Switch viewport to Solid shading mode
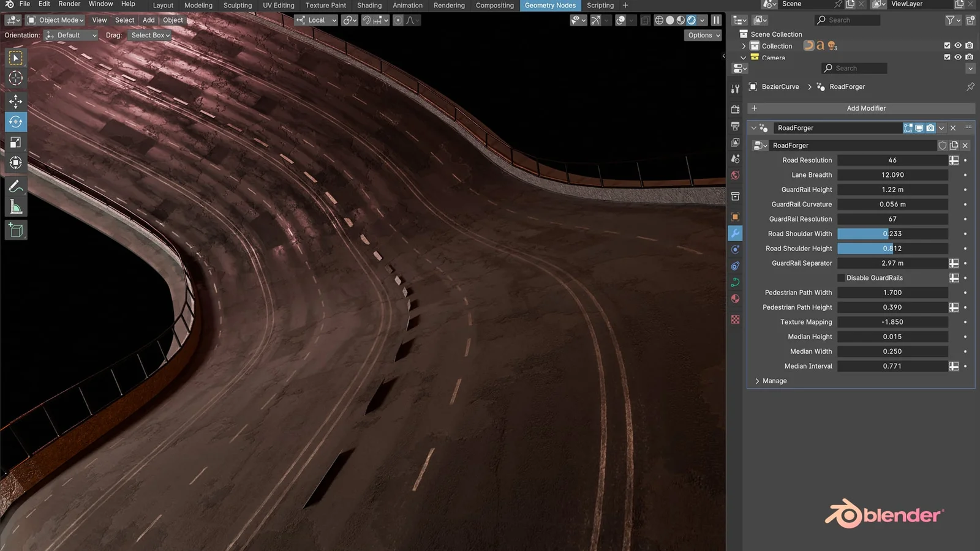The height and width of the screenshot is (551, 980). (669, 20)
